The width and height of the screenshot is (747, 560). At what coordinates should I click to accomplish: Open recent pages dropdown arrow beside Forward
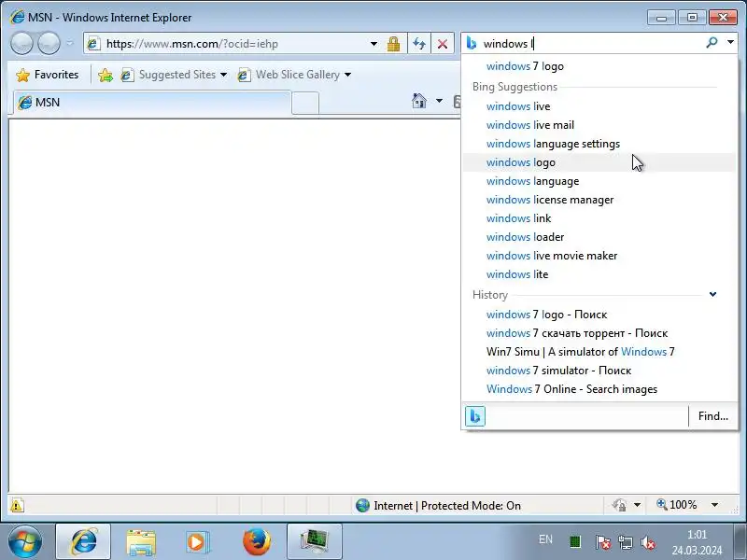click(x=69, y=44)
